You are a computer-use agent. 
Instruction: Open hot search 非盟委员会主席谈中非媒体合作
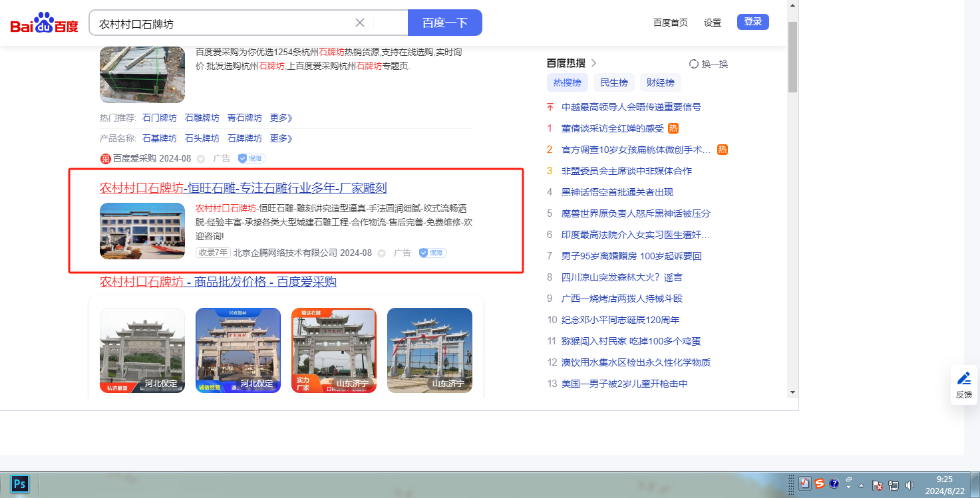click(x=627, y=171)
